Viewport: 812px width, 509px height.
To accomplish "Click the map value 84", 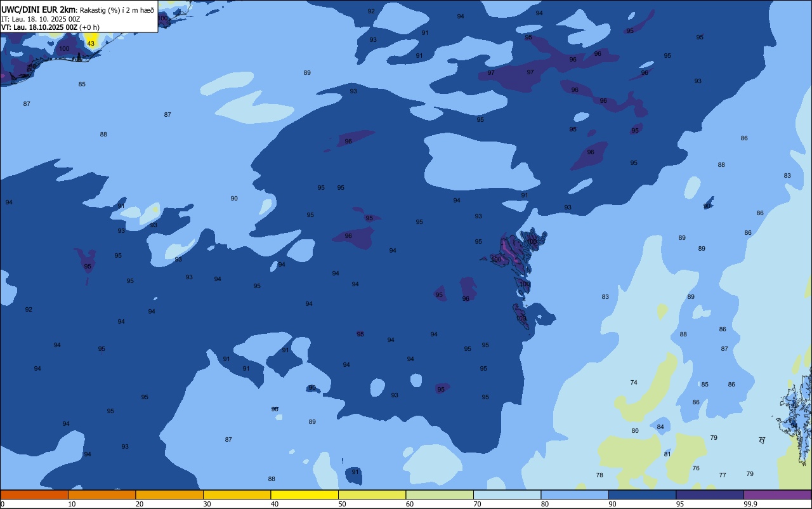I will tap(660, 427).
